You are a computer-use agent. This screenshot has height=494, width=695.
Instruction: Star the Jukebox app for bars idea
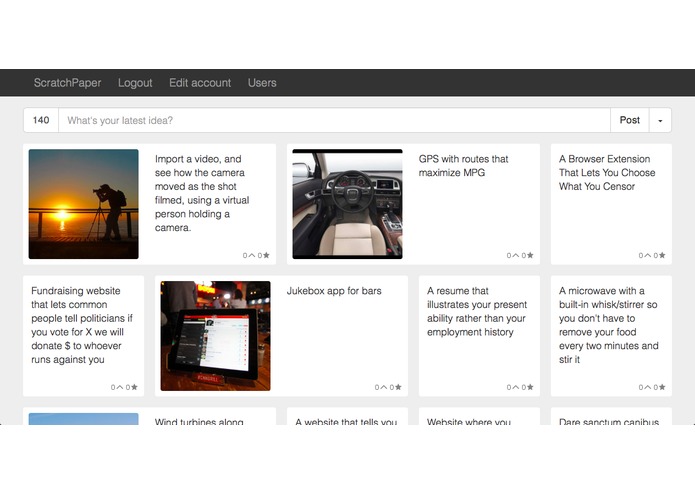(398, 387)
